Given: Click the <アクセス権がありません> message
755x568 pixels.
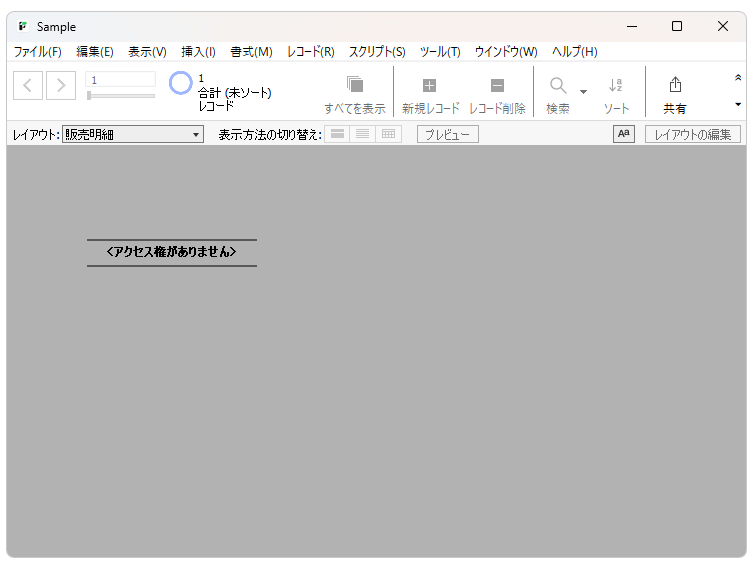Looking at the screenshot, I should click(x=171, y=252).
